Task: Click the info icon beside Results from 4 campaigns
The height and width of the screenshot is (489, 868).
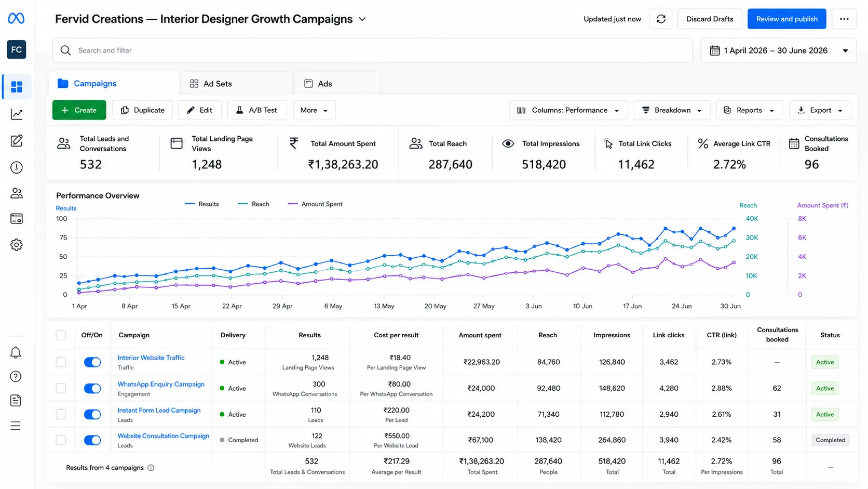Action: tap(151, 468)
